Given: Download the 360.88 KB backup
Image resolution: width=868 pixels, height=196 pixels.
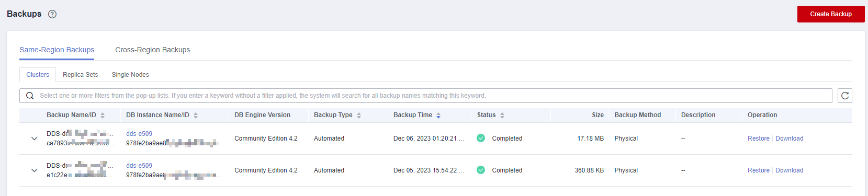Looking at the screenshot, I should click(790, 170).
